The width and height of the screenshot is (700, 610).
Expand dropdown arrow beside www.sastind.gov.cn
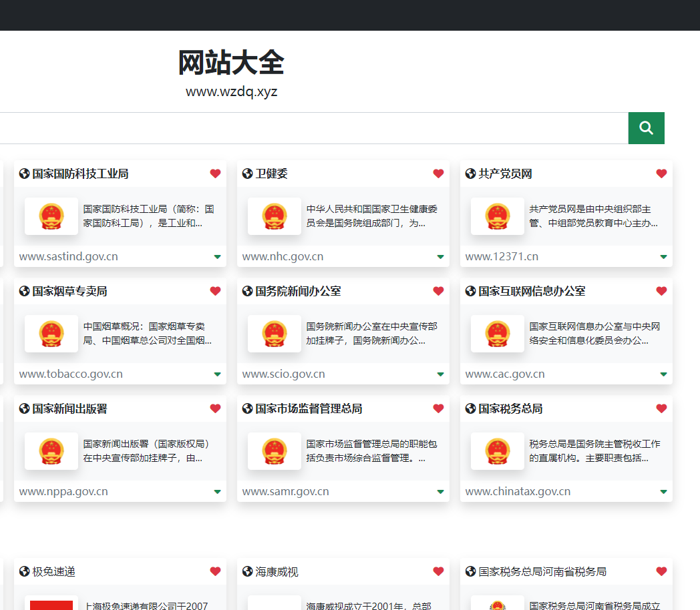217,257
